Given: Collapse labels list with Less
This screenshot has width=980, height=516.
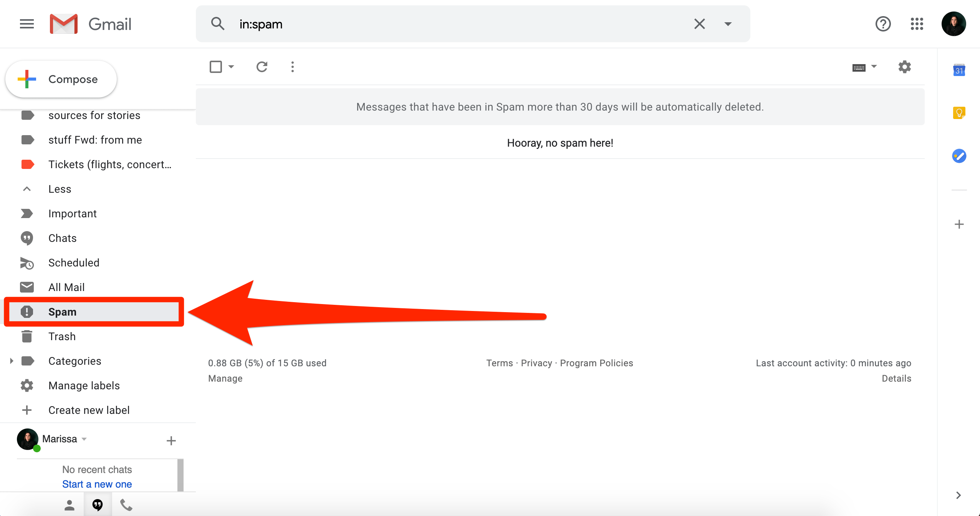Looking at the screenshot, I should pyautogui.click(x=60, y=189).
